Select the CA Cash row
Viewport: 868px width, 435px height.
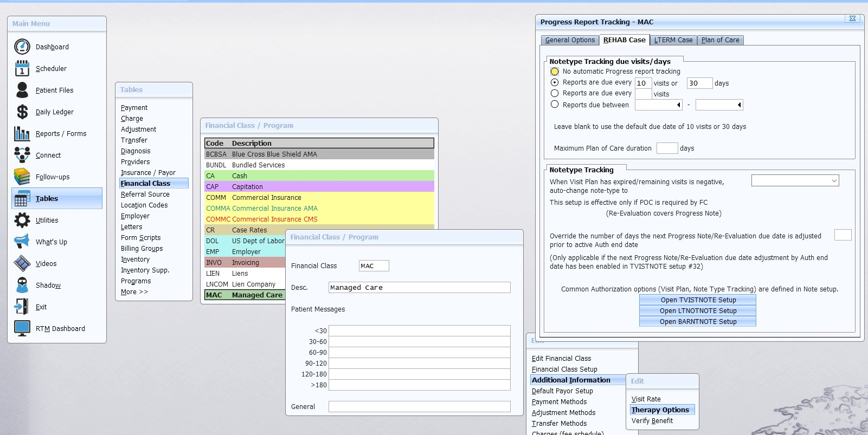(319, 176)
